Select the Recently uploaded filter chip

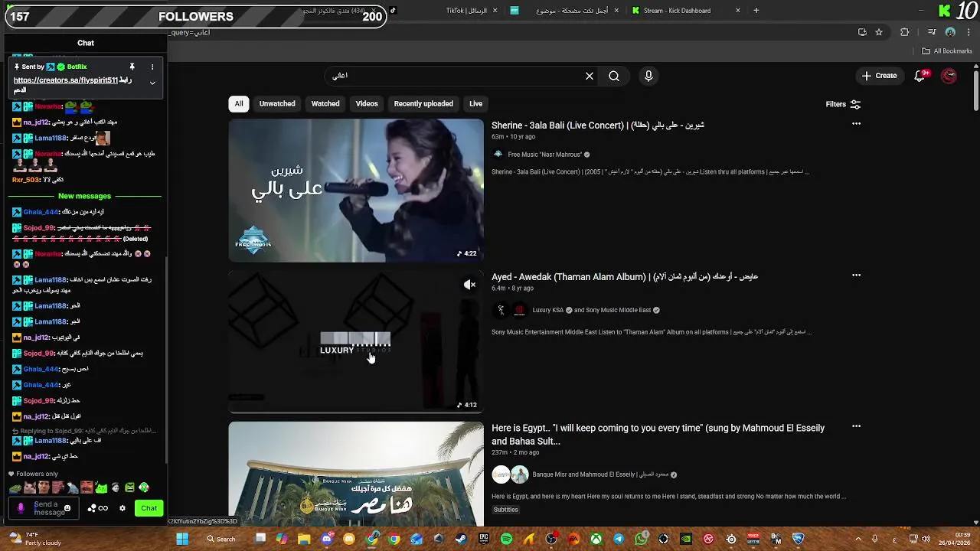click(423, 103)
